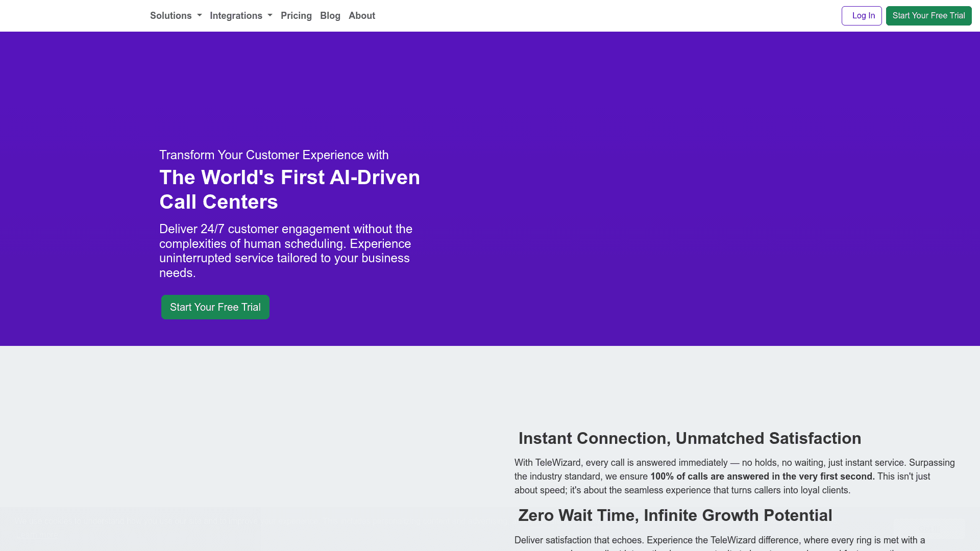Viewport: 980px width, 551px height.
Task: Open the Solutions dropdown menu
Action: point(170,16)
